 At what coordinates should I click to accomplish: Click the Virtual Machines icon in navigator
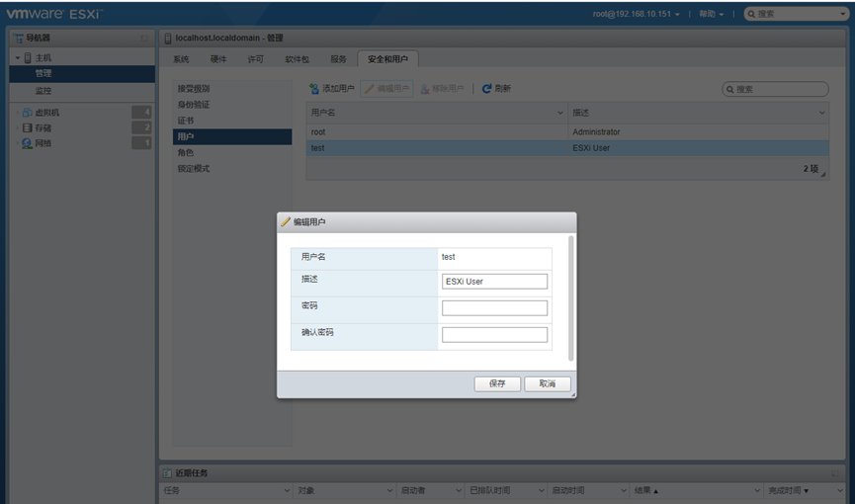(27, 113)
